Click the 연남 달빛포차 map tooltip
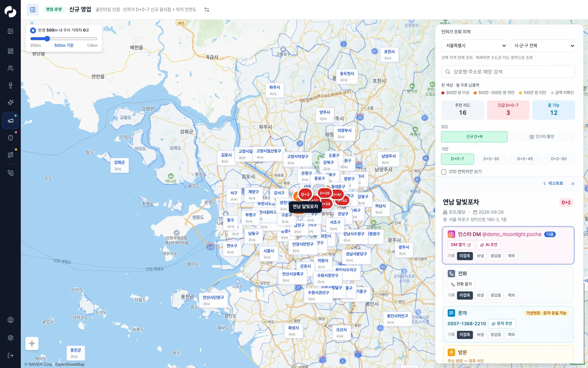The image size is (588, 368). pyautogui.click(x=305, y=207)
